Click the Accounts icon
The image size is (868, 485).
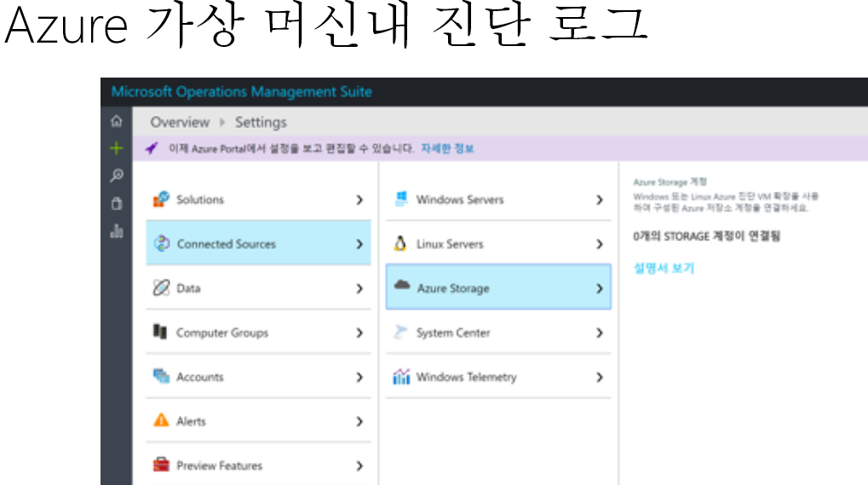pyautogui.click(x=161, y=376)
